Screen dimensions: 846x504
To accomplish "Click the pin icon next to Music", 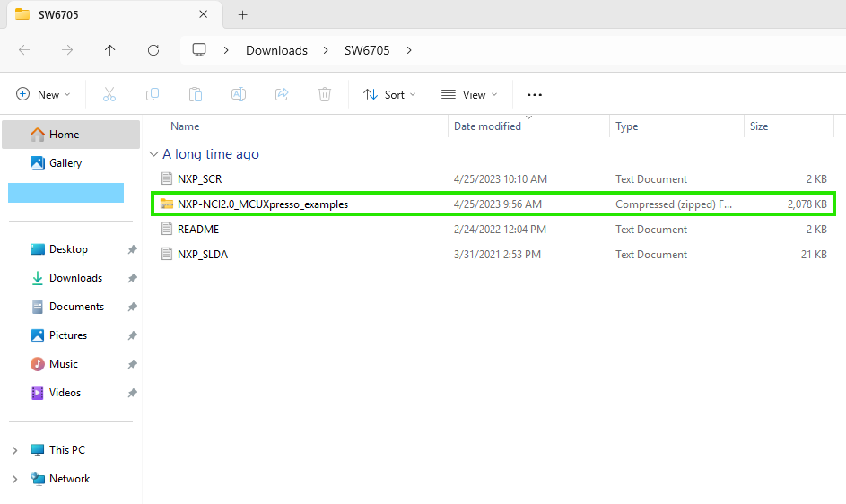I will point(132,364).
